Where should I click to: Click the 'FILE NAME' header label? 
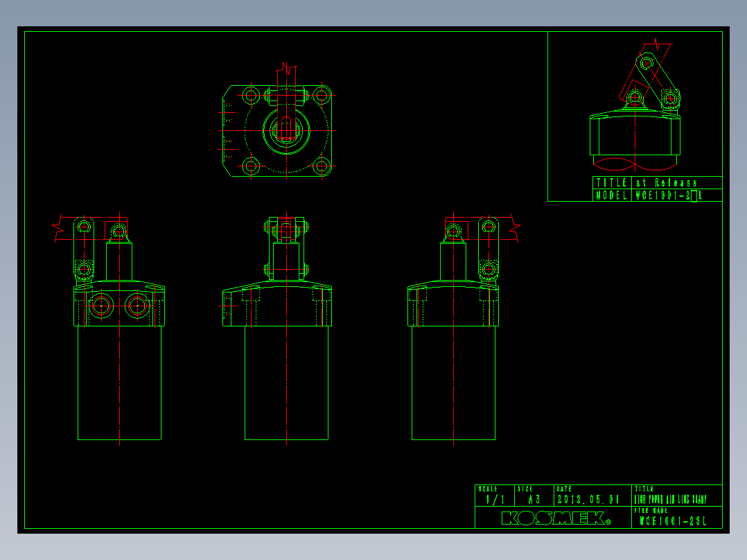coord(651,510)
